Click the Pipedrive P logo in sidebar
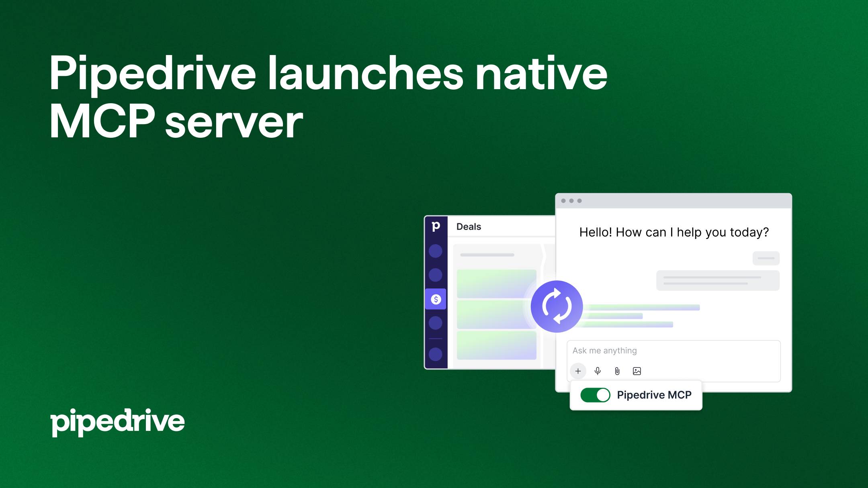This screenshot has height=488, width=868. pyautogui.click(x=436, y=227)
